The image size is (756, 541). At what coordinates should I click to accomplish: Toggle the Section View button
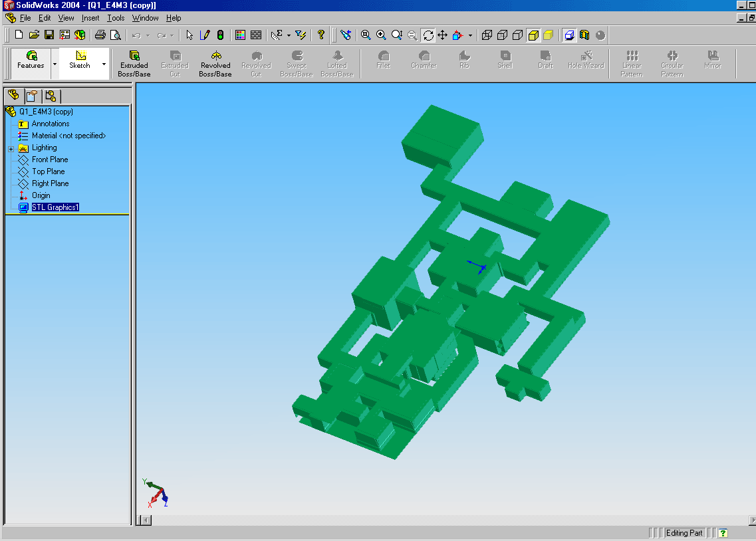pos(584,35)
